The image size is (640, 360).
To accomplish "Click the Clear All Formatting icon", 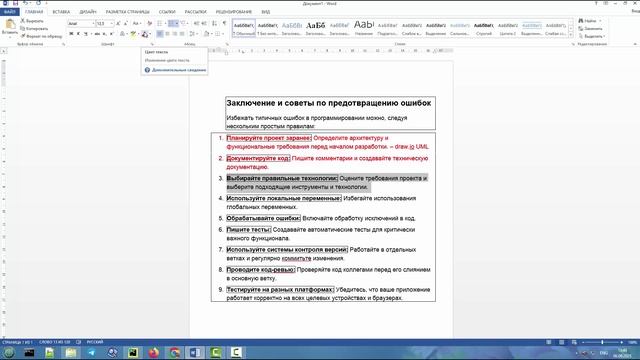I will (149, 23).
